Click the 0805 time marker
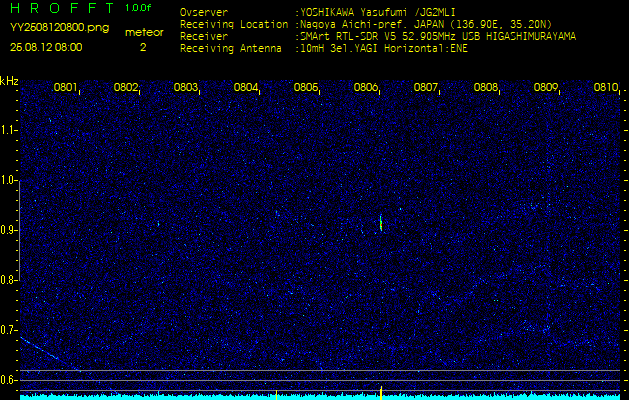This screenshot has width=629, height=400. (x=306, y=87)
